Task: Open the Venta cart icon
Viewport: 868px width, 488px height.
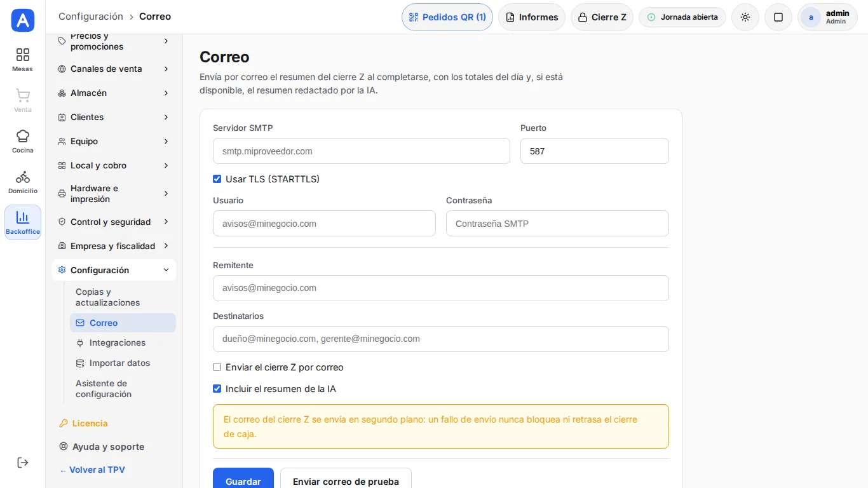Action: point(23,100)
